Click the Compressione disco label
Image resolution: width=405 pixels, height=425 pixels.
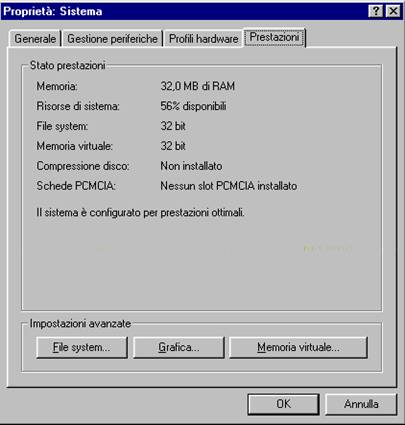tap(83, 166)
